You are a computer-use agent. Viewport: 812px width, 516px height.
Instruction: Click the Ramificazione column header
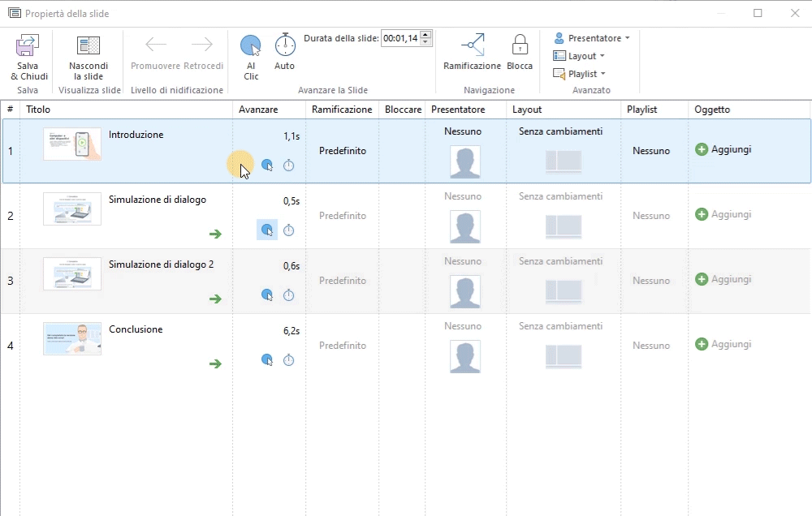coord(341,110)
